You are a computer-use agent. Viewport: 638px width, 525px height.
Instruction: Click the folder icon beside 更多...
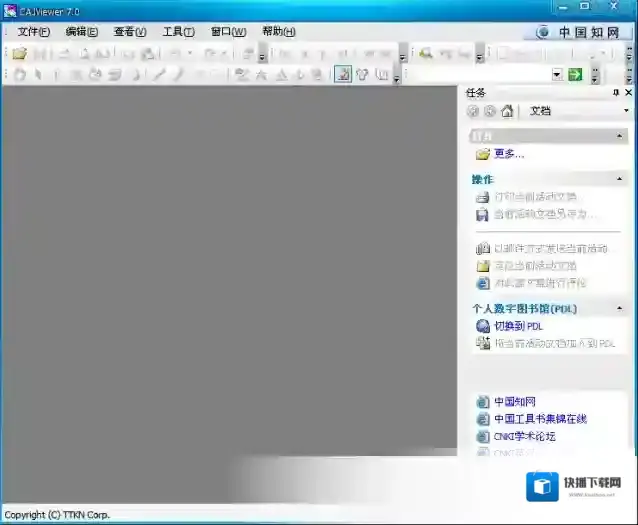click(x=483, y=154)
